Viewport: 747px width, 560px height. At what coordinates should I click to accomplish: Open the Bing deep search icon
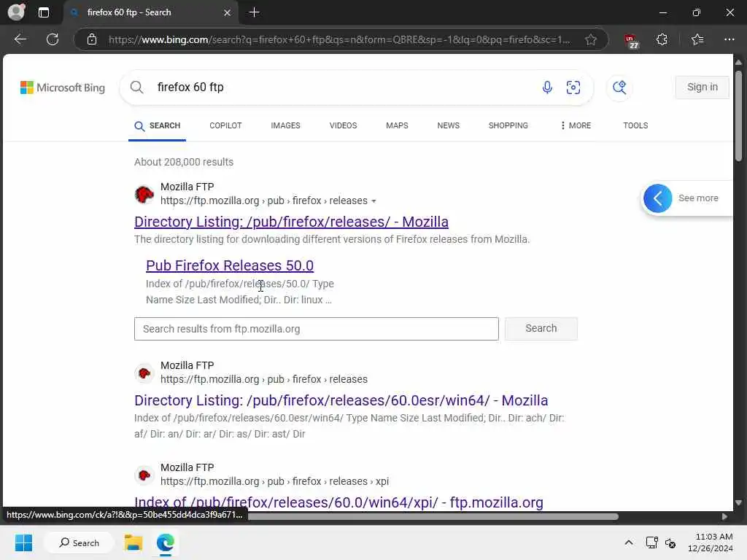619,87
